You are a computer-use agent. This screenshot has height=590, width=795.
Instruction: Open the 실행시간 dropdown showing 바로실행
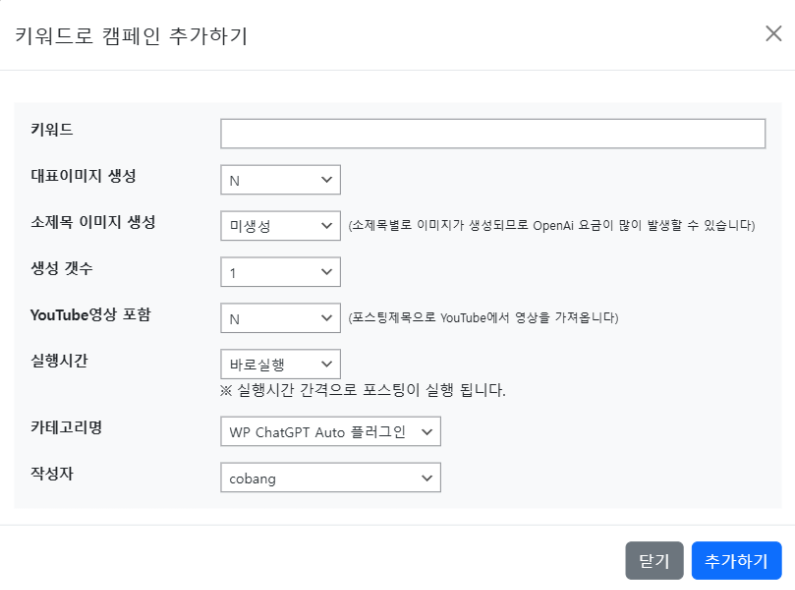click(280, 364)
